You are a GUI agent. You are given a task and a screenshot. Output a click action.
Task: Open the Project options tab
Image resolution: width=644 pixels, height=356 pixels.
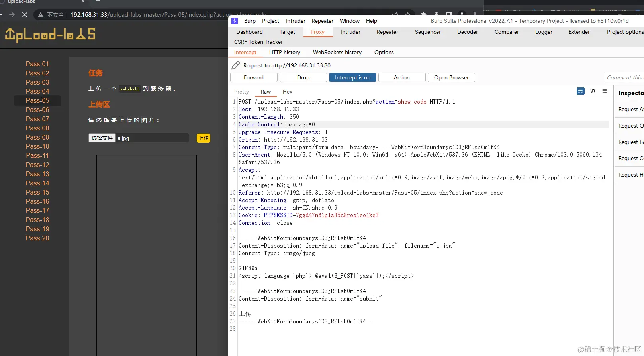click(x=625, y=32)
